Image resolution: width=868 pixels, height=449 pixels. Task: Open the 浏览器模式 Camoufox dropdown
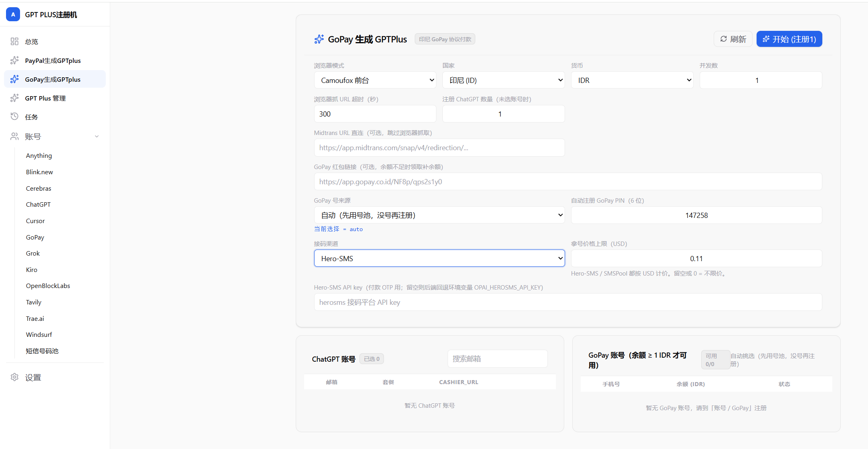coord(375,80)
